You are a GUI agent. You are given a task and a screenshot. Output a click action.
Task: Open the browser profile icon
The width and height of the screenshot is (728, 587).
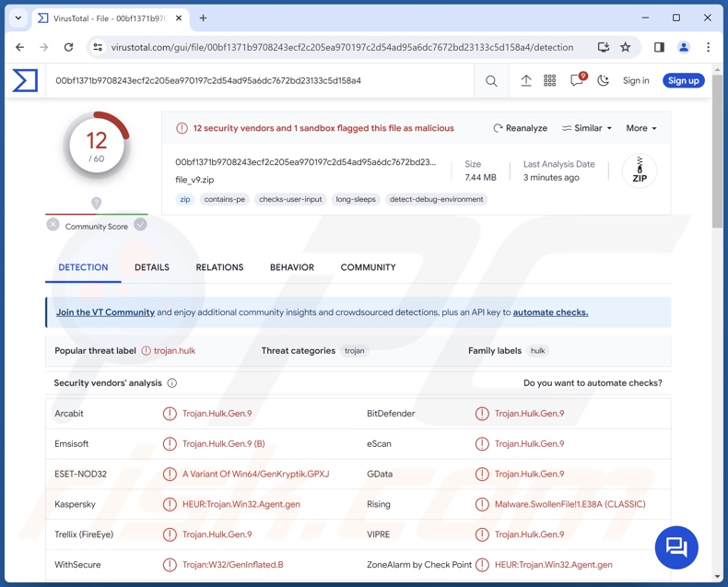684,47
